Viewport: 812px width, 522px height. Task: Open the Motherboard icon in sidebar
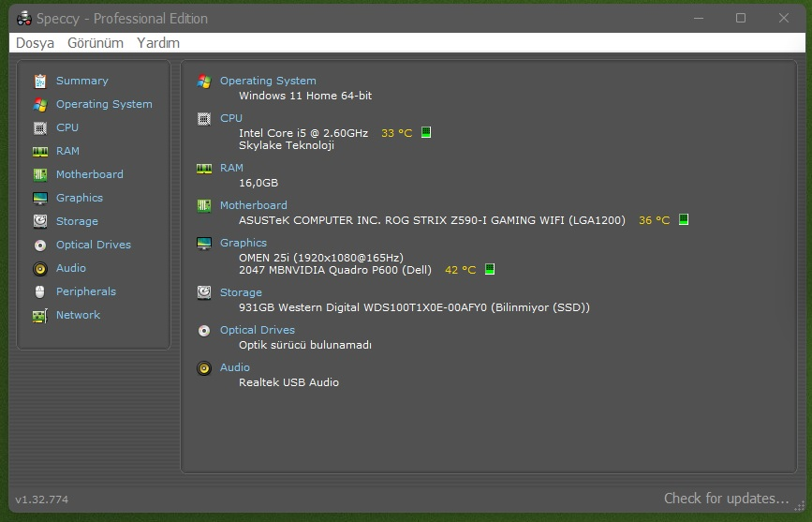point(40,174)
